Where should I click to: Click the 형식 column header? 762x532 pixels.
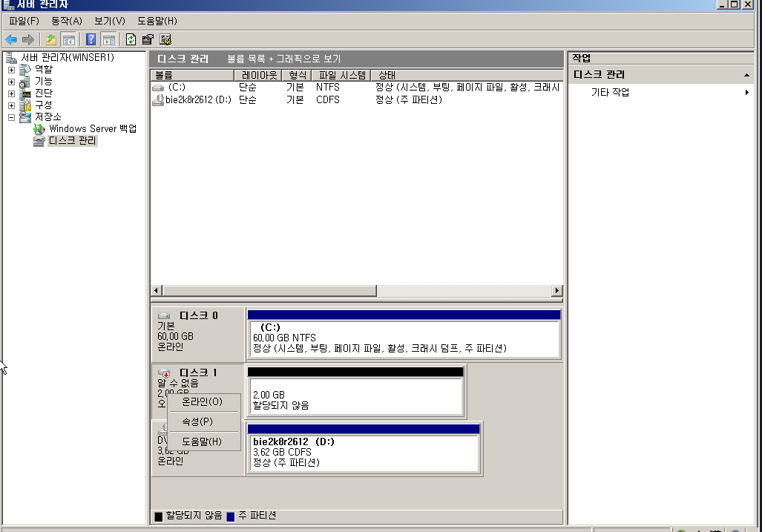(x=297, y=75)
